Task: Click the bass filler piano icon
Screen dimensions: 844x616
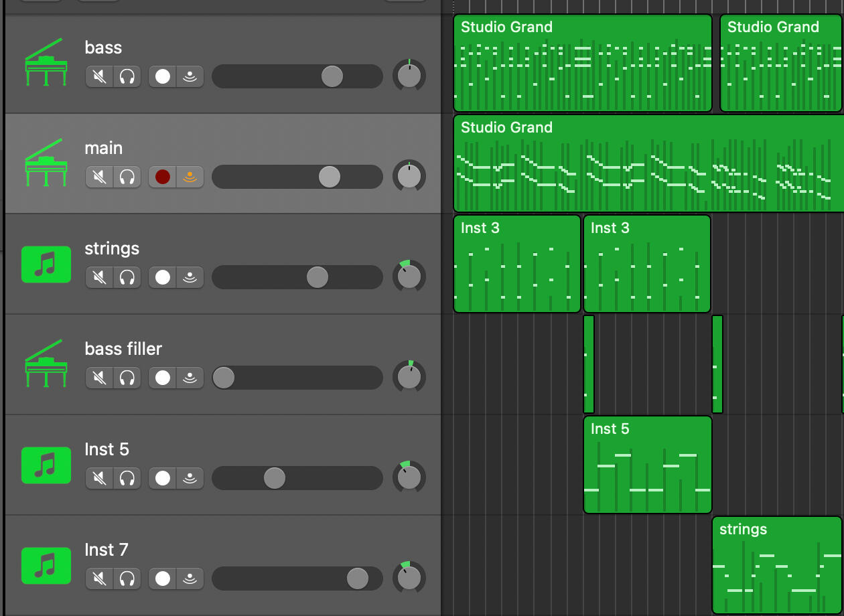Action: click(x=46, y=364)
